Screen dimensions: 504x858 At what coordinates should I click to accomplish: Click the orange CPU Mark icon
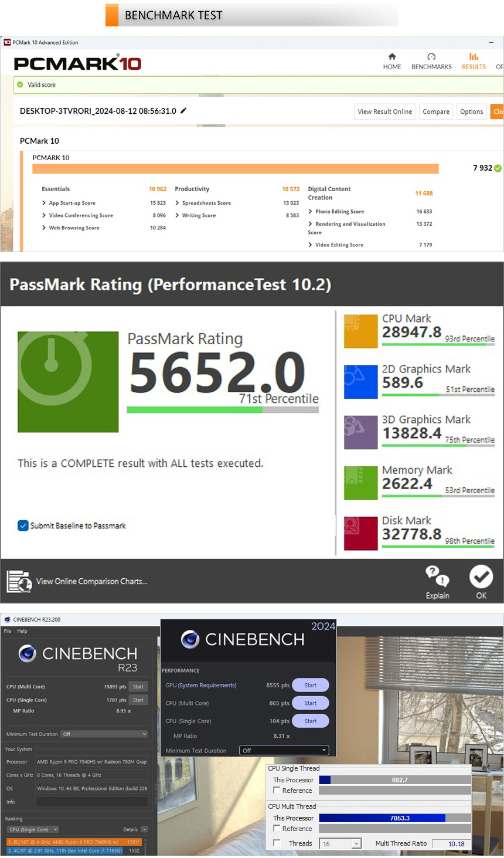click(360, 331)
